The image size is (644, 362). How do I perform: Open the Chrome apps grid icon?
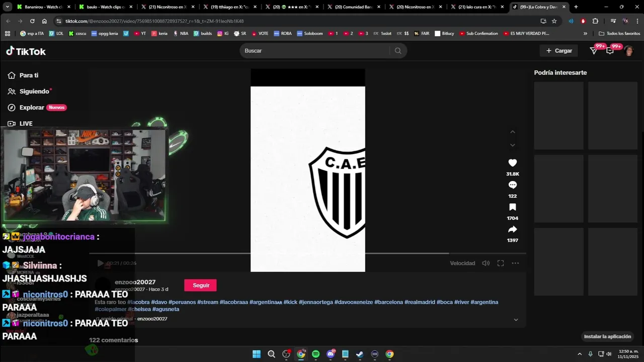7,33
